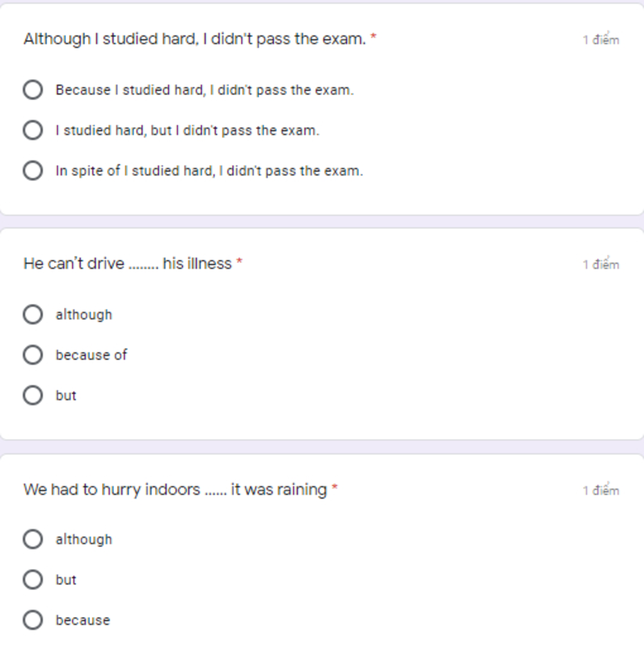This screenshot has height=654, width=644.
Task: Choose "I studied hard, but I didn't pass" answer
Action: tap(33, 130)
